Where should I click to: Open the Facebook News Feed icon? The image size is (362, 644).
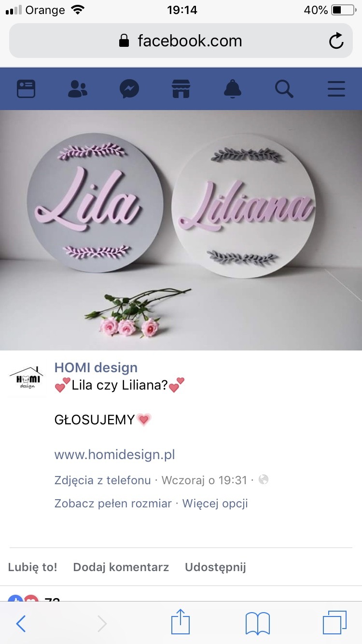pyautogui.click(x=26, y=89)
